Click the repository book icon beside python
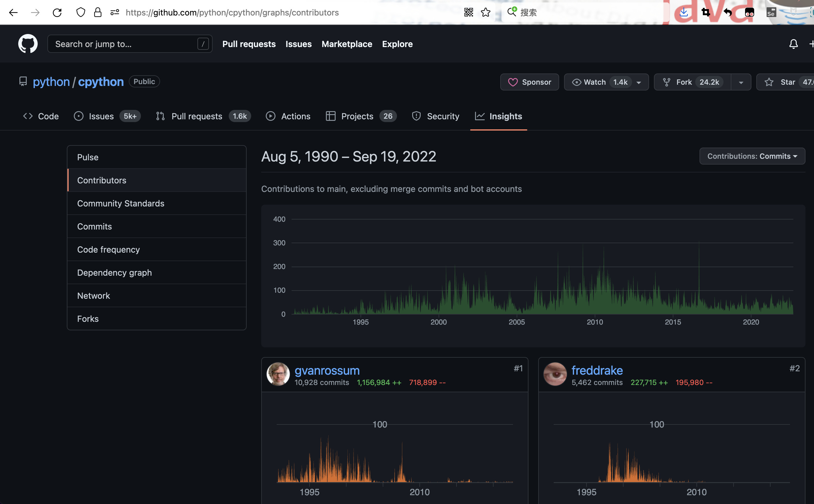The width and height of the screenshot is (814, 504). coord(23,81)
